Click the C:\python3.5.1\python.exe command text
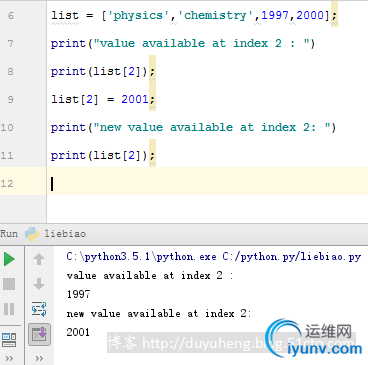The width and height of the screenshot is (368, 365). (141, 257)
